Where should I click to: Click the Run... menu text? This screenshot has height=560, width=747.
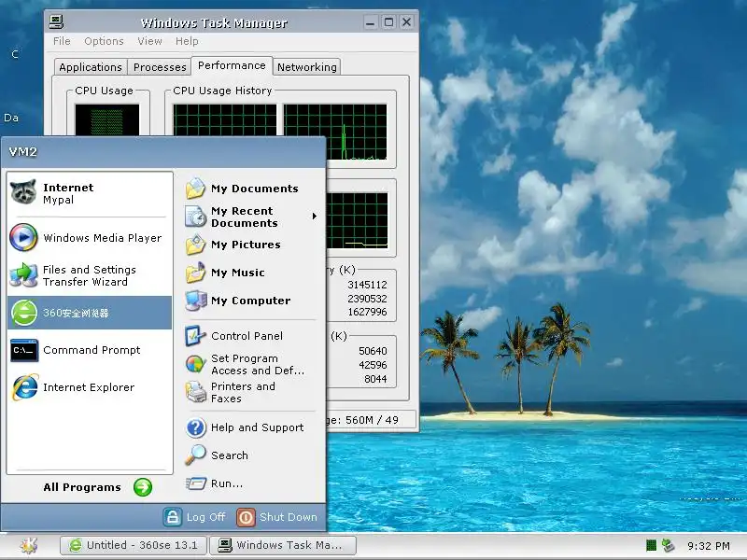point(227,483)
